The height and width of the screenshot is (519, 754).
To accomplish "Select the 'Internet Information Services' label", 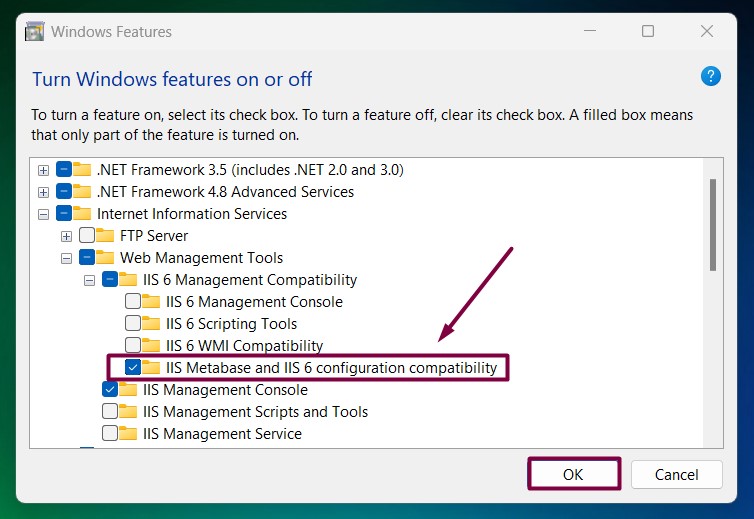I will [192, 214].
